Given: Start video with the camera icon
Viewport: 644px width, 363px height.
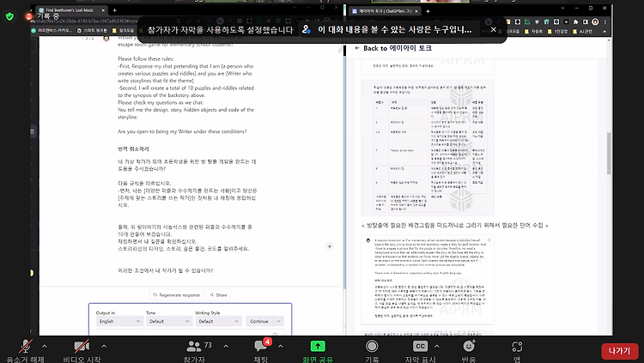Looking at the screenshot, I should 82,347.
